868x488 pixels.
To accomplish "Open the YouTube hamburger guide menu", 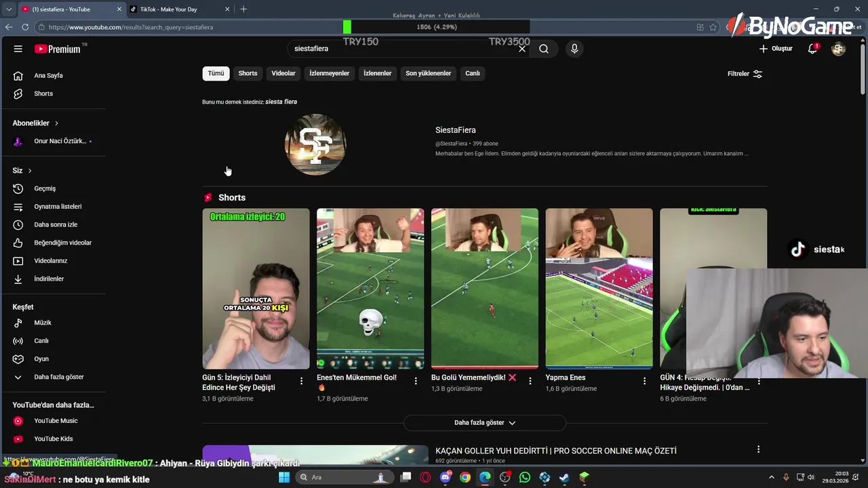I will [18, 49].
